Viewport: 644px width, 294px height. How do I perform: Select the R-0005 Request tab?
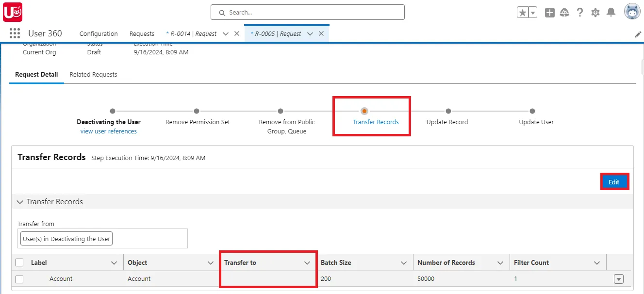coord(276,33)
